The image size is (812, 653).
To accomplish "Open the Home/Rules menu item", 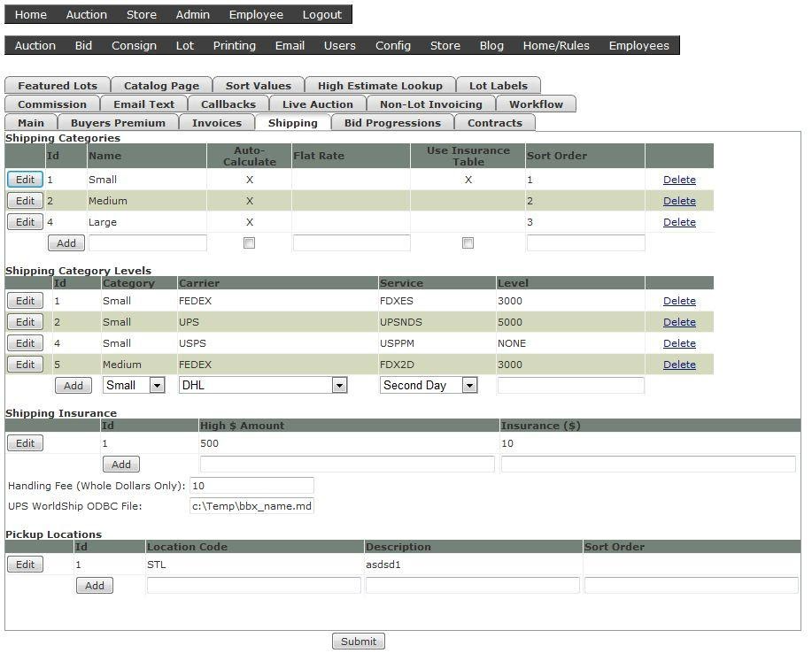I will pyautogui.click(x=556, y=45).
